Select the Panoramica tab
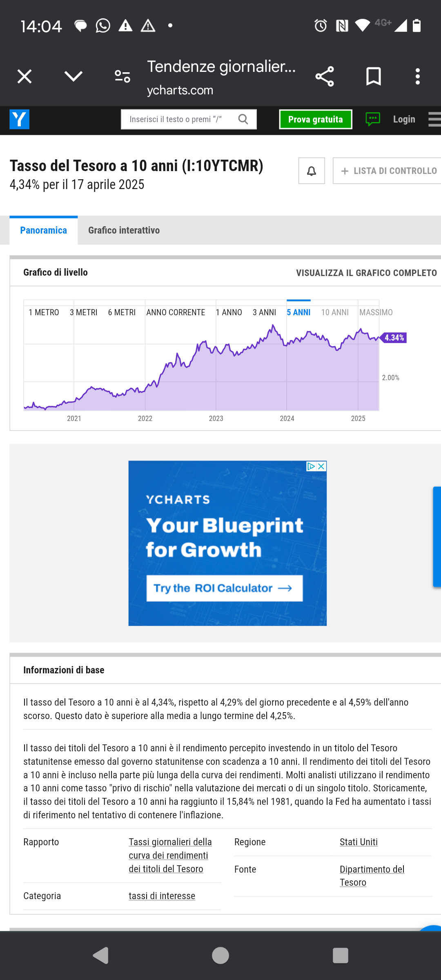The image size is (441, 980). coord(44,230)
